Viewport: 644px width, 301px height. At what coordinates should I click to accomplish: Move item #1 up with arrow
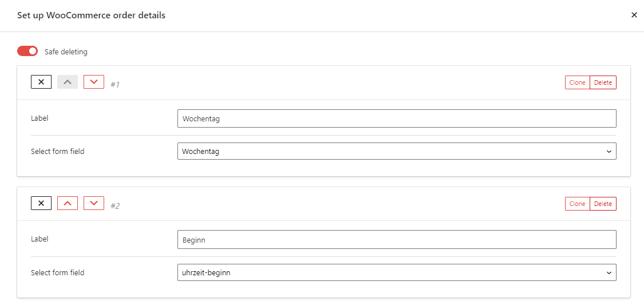(68, 82)
